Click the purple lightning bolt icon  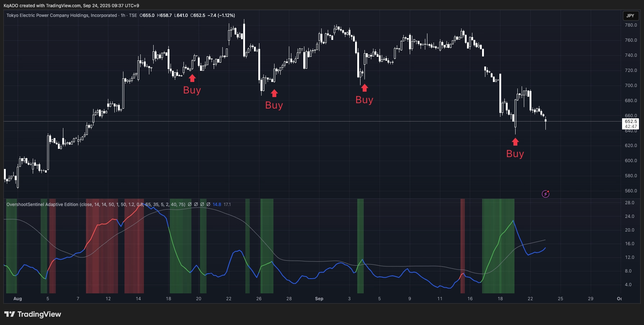pos(545,194)
